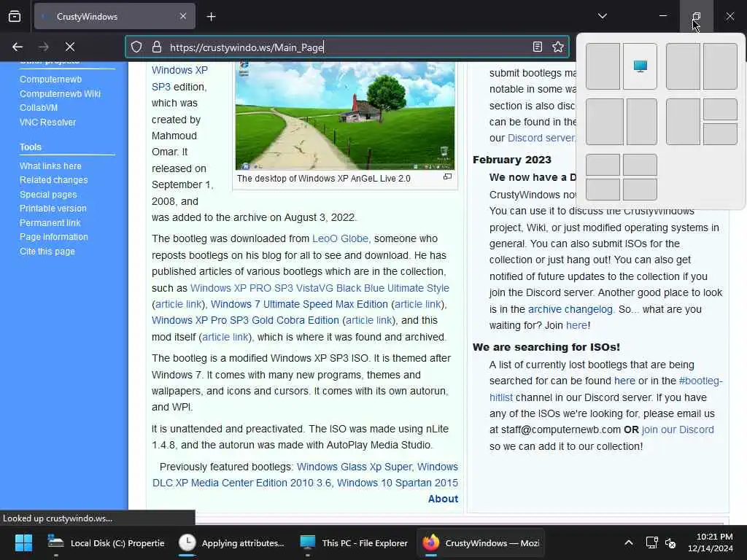Screen dimensions: 747x560
Task: Open the Discord server link
Action: click(x=542, y=138)
